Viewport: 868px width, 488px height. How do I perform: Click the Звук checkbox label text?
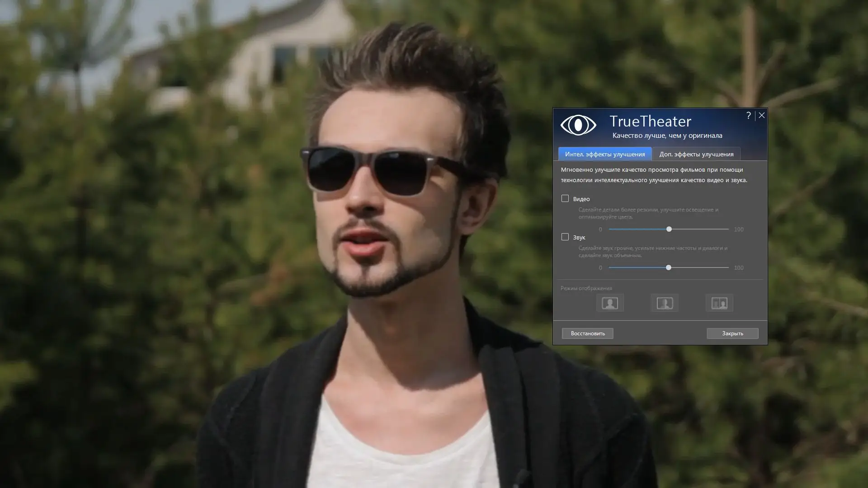579,237
